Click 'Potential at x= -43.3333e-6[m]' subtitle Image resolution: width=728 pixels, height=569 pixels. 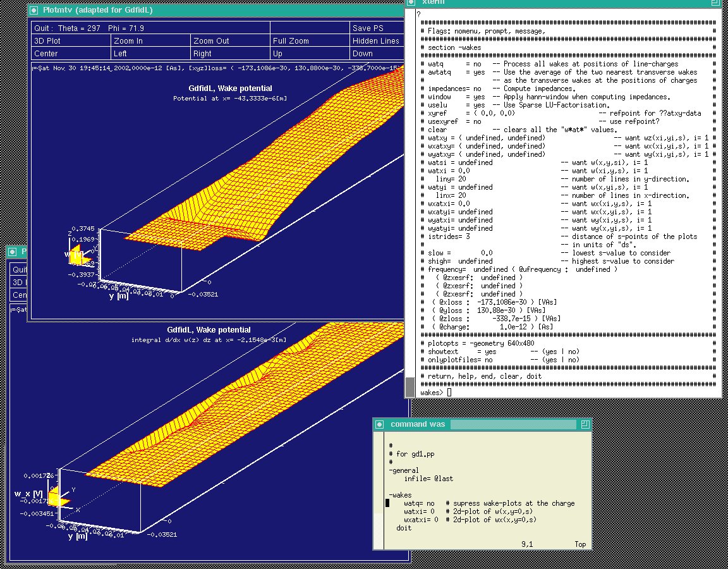230,99
